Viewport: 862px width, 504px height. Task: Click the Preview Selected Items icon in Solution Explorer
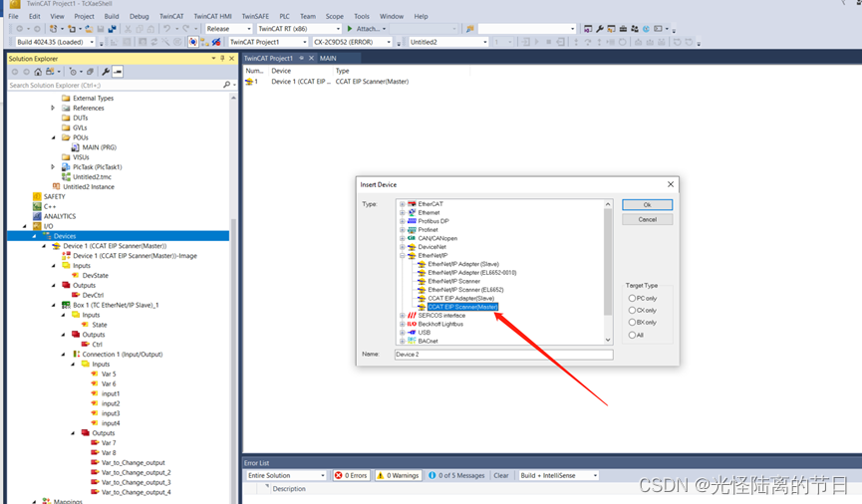click(118, 72)
